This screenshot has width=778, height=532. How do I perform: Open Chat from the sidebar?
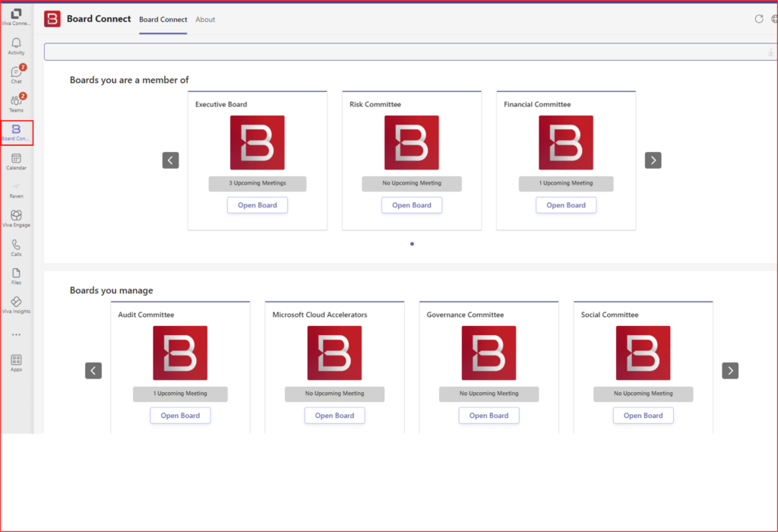click(15, 72)
